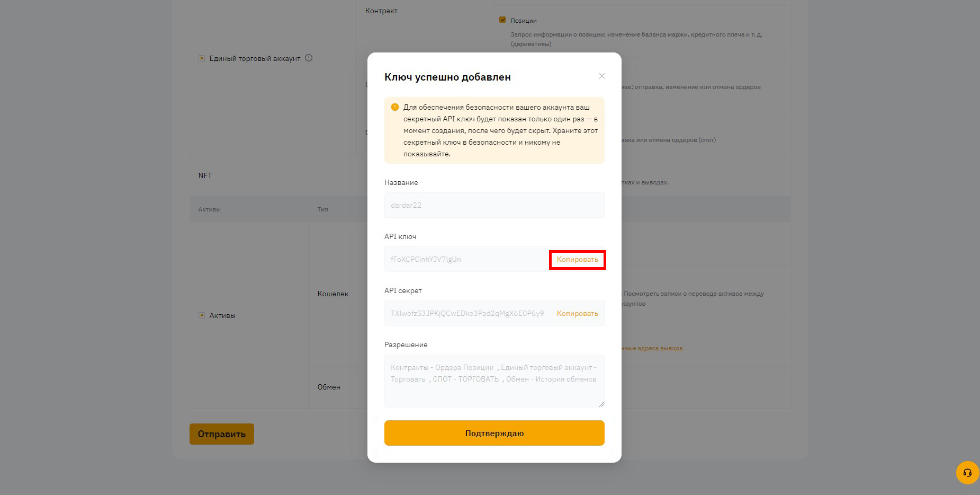Copy the API secret
The width and height of the screenshot is (980, 495).
click(x=577, y=313)
